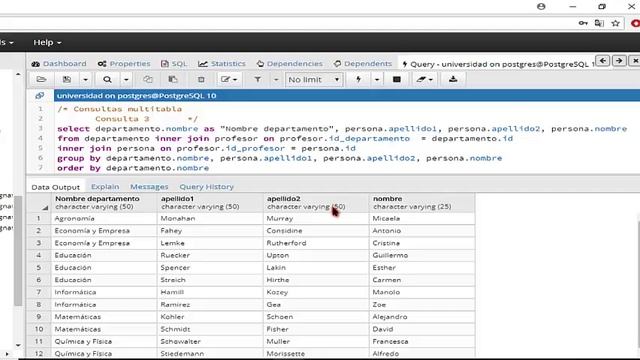Click the Delete row icon

coord(201,80)
